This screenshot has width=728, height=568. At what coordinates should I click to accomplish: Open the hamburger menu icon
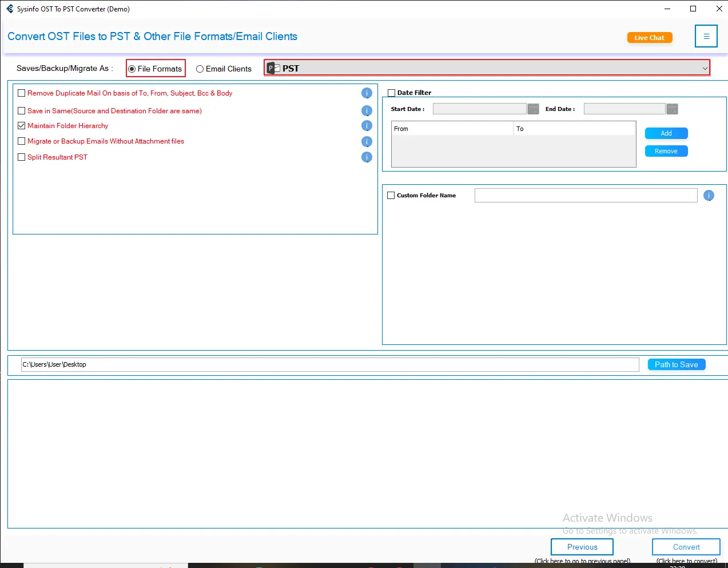(706, 36)
